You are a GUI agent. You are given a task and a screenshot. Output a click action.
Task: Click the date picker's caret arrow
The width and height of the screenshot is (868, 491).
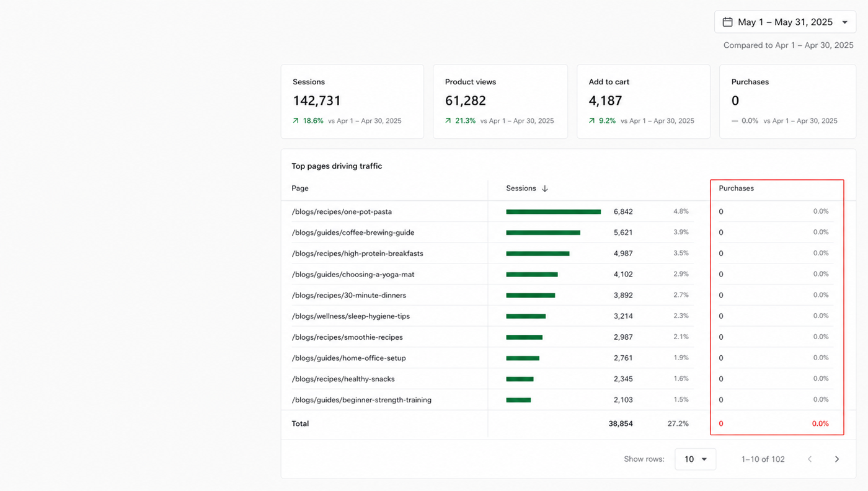[844, 22]
